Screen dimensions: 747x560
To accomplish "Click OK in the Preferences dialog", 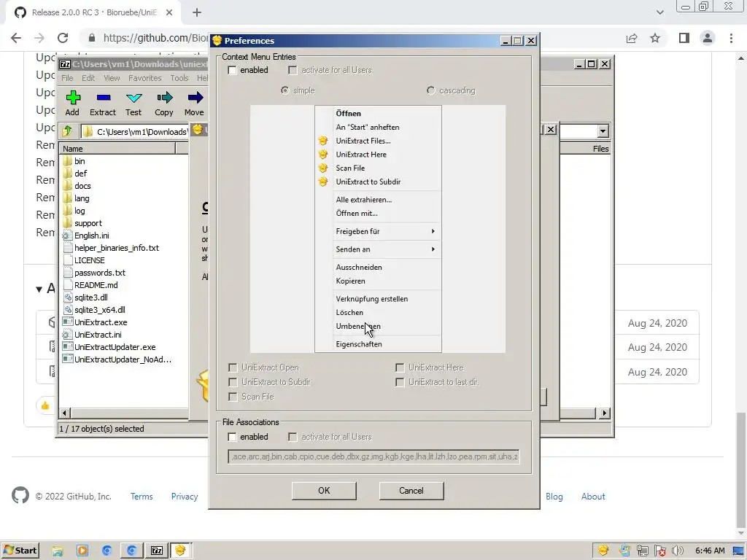I will [x=324, y=491].
